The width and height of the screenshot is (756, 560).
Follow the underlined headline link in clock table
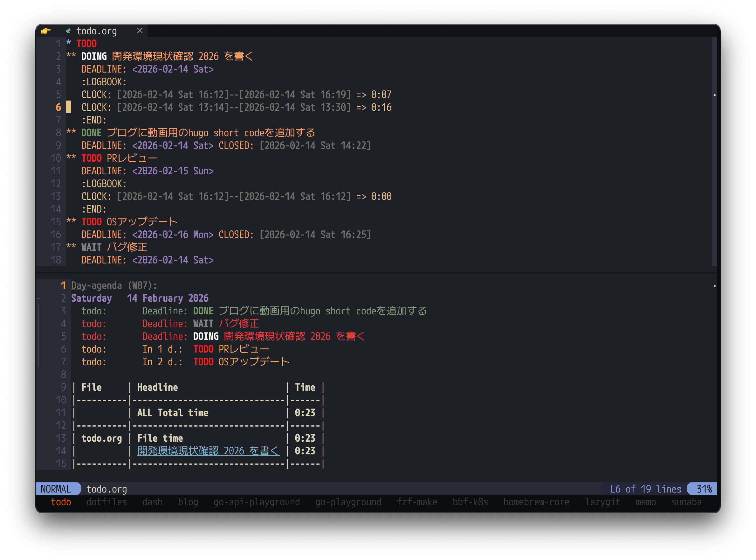[208, 451]
